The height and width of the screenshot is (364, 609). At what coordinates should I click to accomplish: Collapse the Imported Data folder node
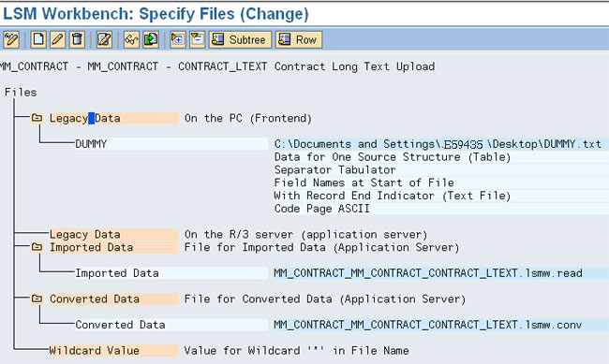coord(37,247)
